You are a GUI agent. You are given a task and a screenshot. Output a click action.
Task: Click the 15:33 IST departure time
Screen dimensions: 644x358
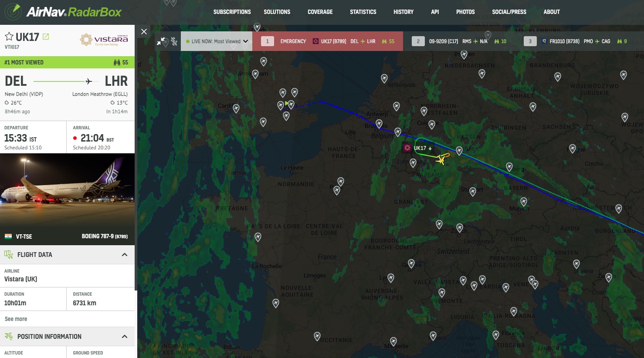(x=20, y=138)
